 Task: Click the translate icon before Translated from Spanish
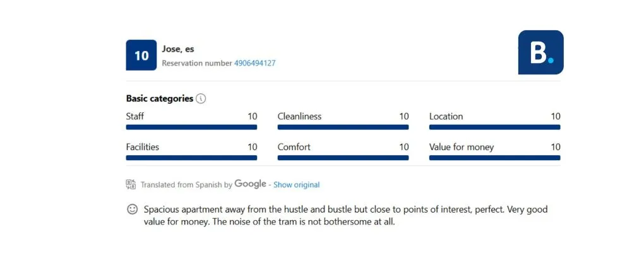click(131, 185)
